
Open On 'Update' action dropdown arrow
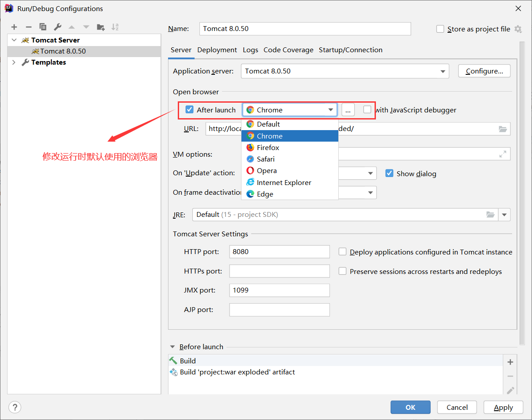370,173
